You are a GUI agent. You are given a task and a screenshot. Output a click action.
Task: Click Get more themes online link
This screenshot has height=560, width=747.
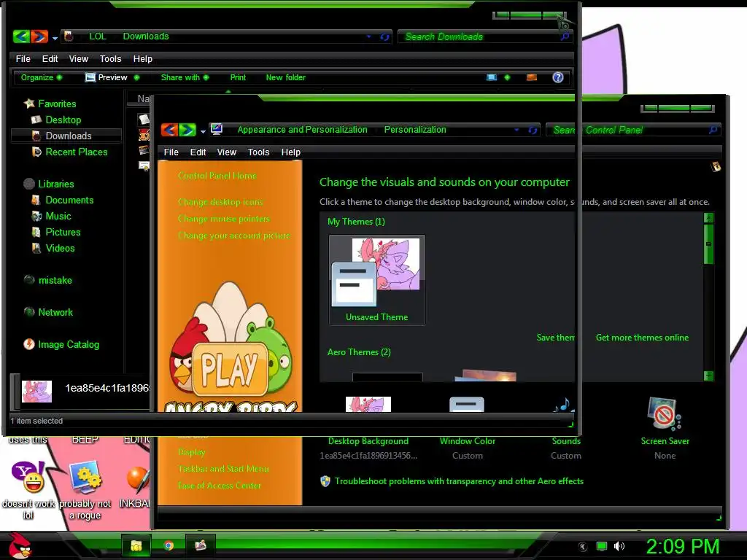[642, 338]
